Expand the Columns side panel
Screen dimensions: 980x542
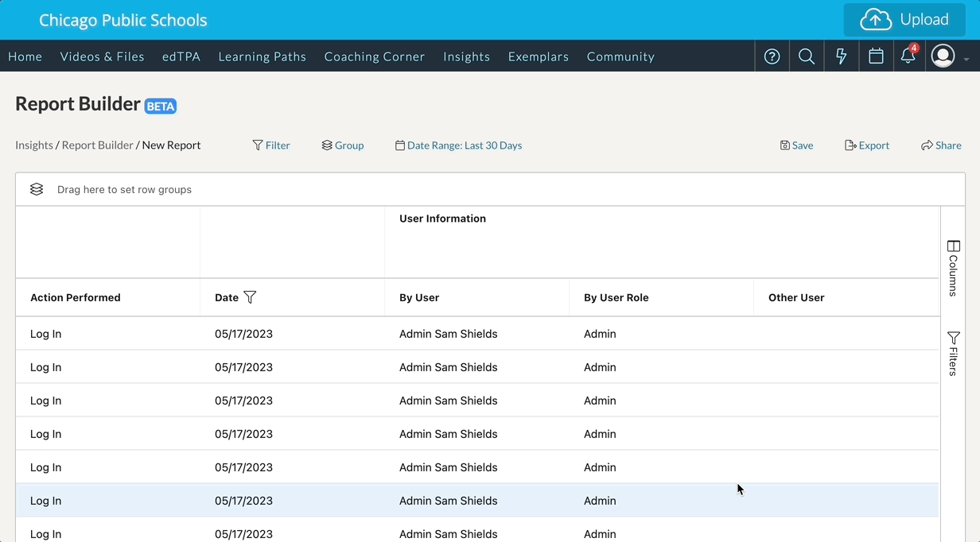953,269
